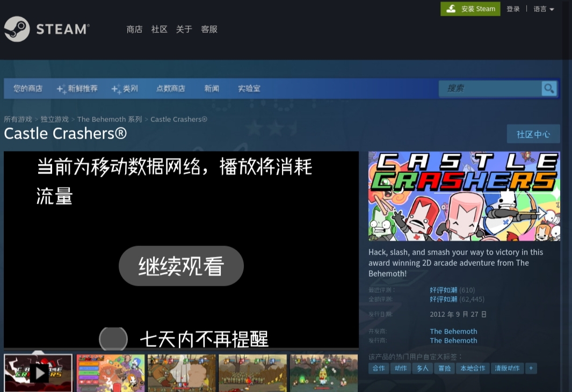Click the search magnifier icon
Viewport: 572px width, 392px height.
tap(549, 88)
